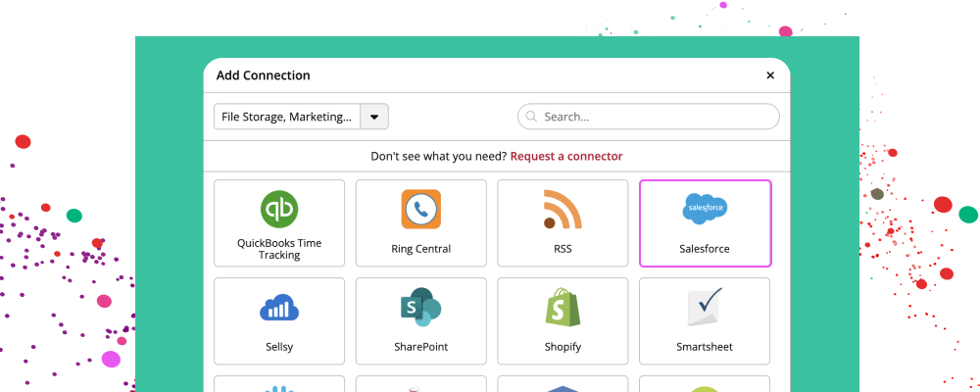
Task: Click the Ring Central label
Action: (421, 249)
